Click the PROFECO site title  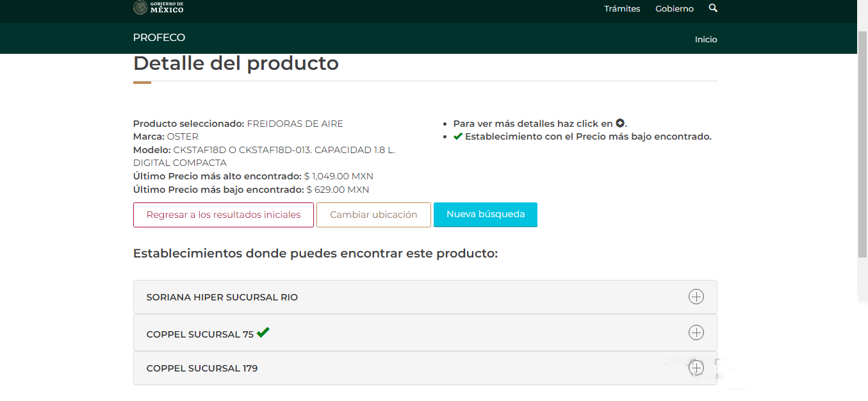(159, 38)
